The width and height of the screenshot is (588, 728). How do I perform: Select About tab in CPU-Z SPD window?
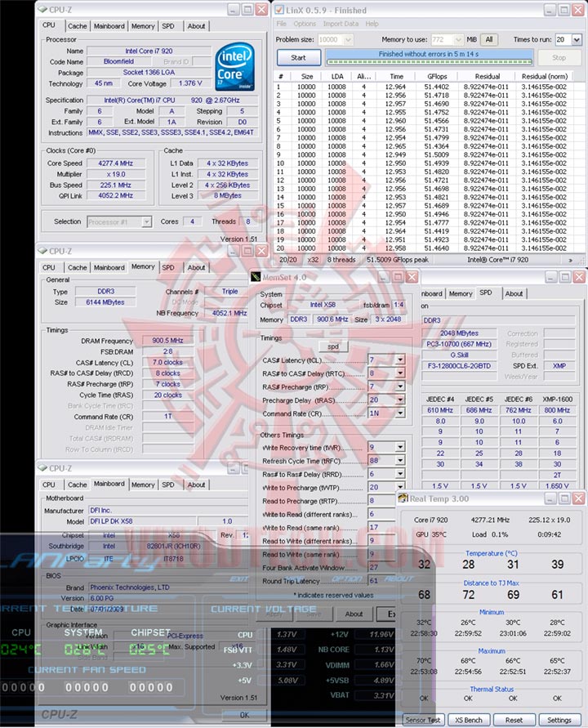(514, 294)
